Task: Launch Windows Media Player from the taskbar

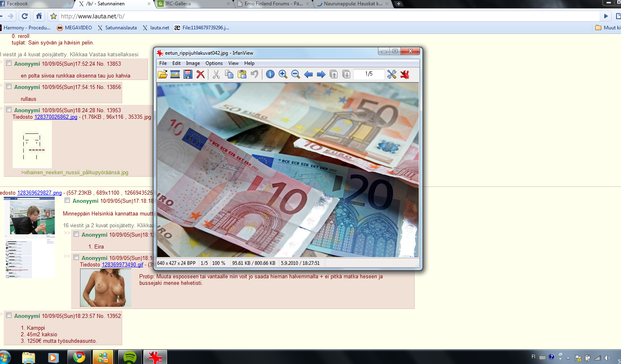Action: pyautogui.click(x=53, y=357)
